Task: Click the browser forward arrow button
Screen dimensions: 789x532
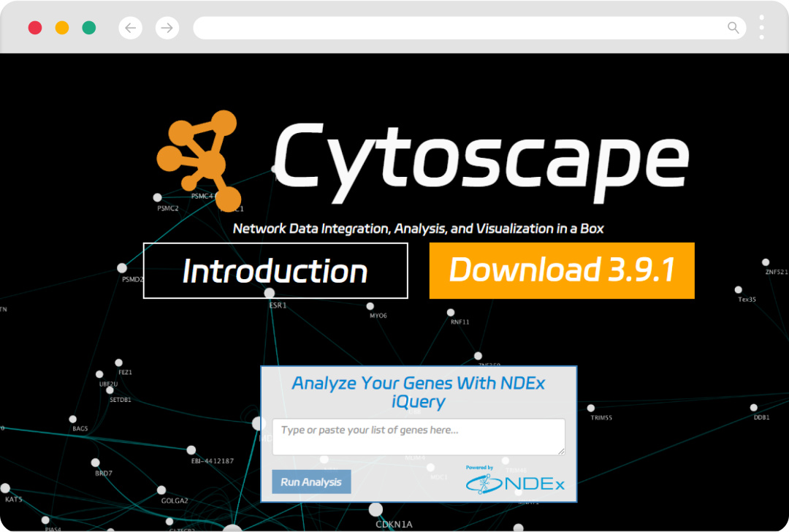Action: (167, 28)
